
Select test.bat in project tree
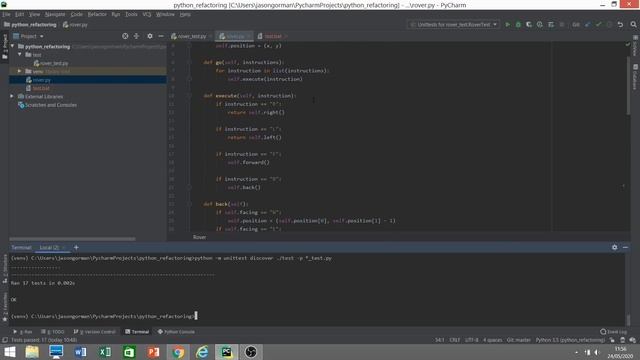[38, 88]
